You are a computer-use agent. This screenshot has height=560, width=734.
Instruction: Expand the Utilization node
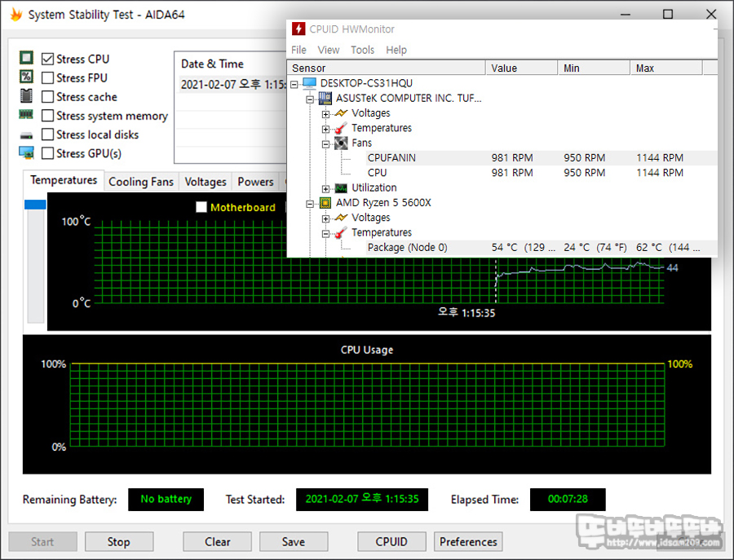[x=325, y=189]
